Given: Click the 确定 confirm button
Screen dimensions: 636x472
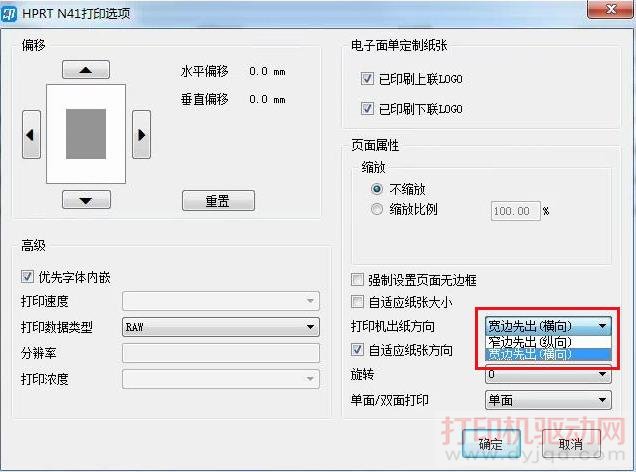Looking at the screenshot, I should [490, 444].
